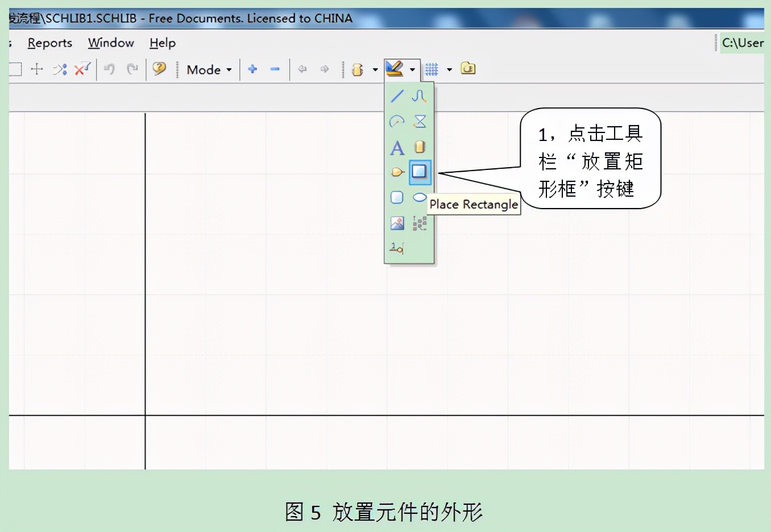Screen dimensions: 771x532
Task: Select the Place Text String tool
Action: click(397, 148)
